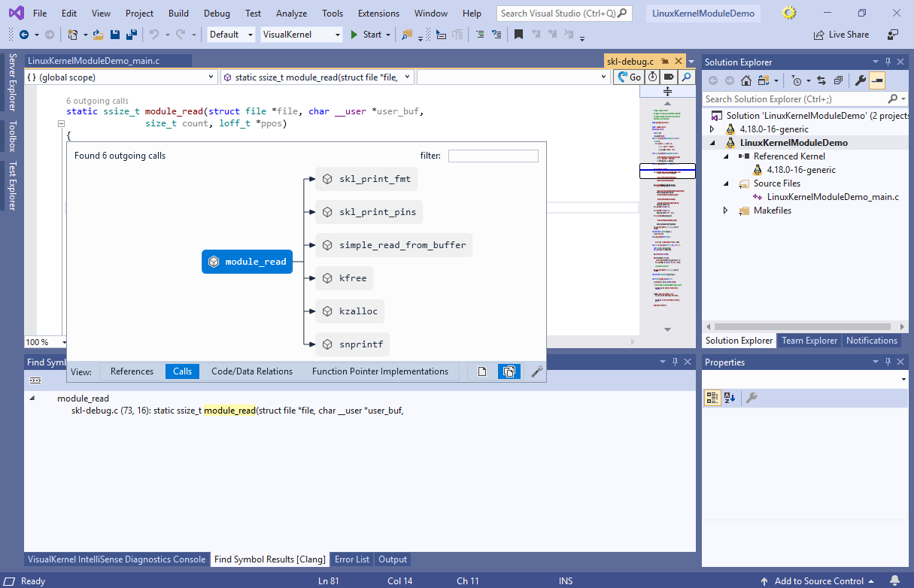Viewport: 914px width, 588px height.
Task: Click the New Project toolbar icon
Action: [x=72, y=35]
